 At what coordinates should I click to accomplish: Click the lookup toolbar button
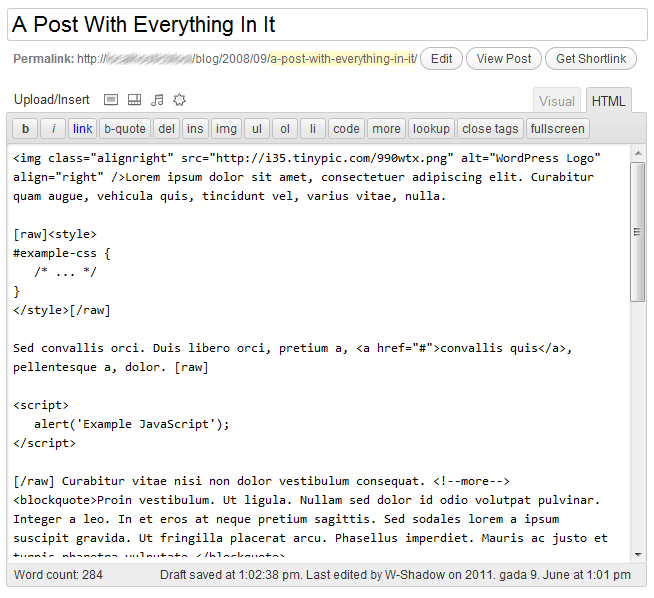pos(431,128)
